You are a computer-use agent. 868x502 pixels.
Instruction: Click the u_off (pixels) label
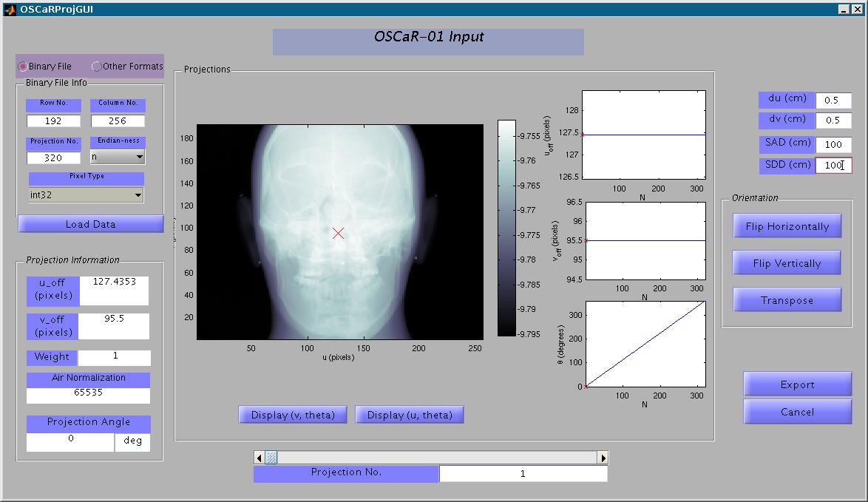point(53,291)
